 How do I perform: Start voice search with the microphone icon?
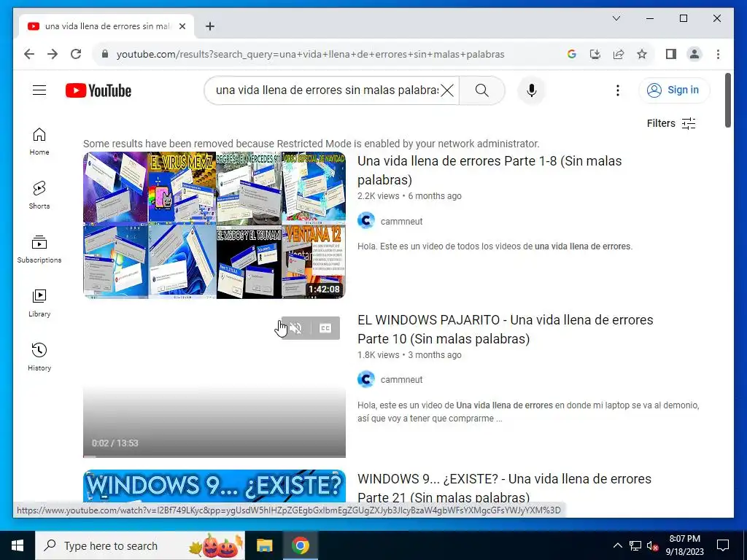pyautogui.click(x=532, y=90)
